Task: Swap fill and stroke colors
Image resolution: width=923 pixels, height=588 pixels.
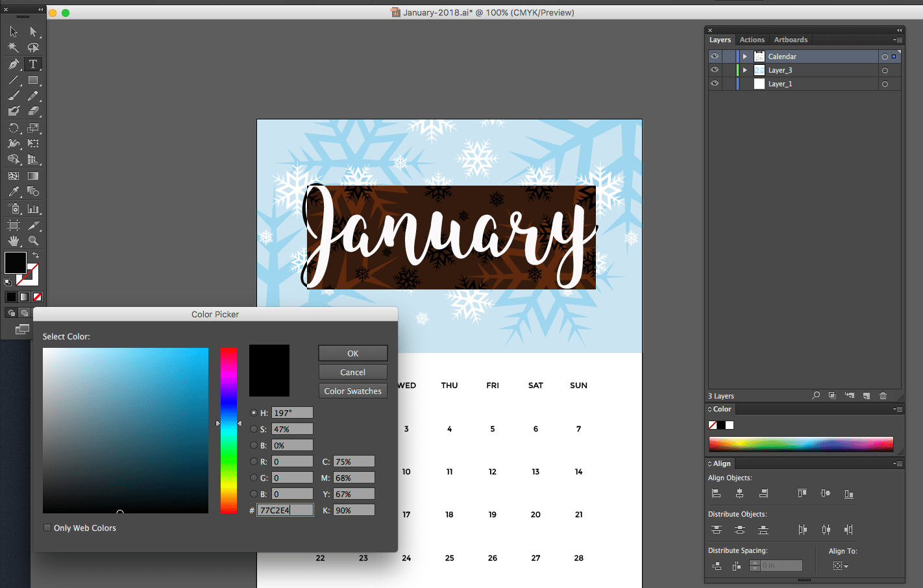Action: (x=36, y=255)
